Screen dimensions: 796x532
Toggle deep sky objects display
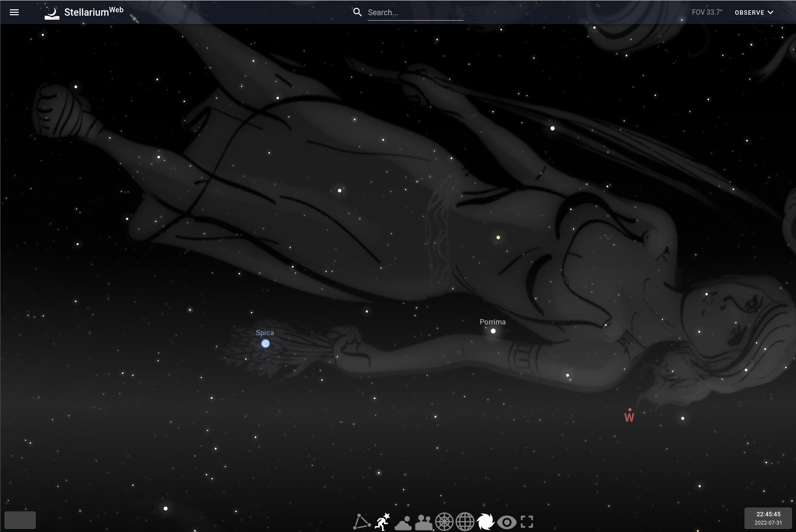486,522
